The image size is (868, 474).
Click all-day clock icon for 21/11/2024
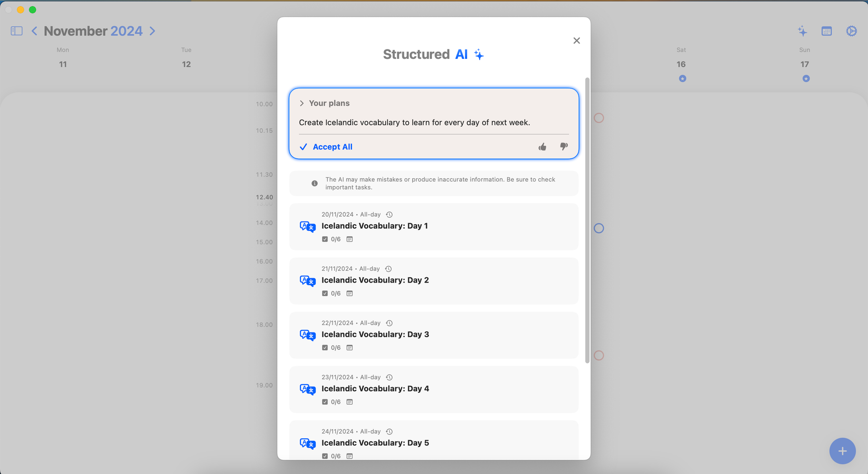point(388,269)
